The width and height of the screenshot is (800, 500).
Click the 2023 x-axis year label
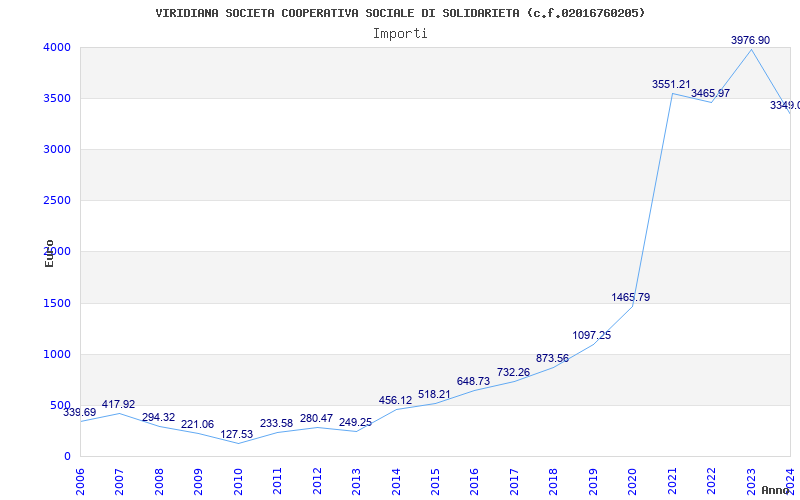point(751,481)
